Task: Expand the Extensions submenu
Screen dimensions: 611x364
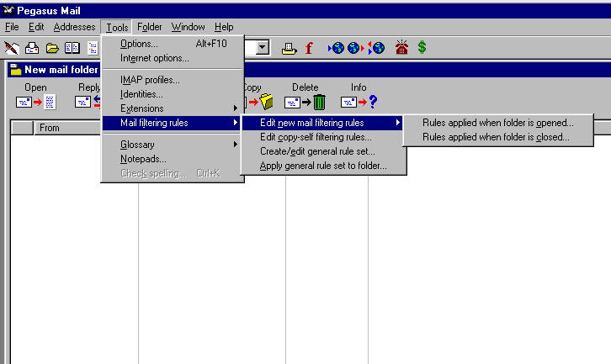Action: tap(173, 108)
